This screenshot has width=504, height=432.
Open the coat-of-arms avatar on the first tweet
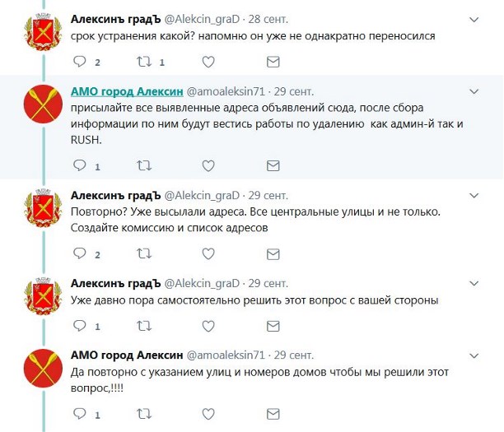click(x=43, y=31)
